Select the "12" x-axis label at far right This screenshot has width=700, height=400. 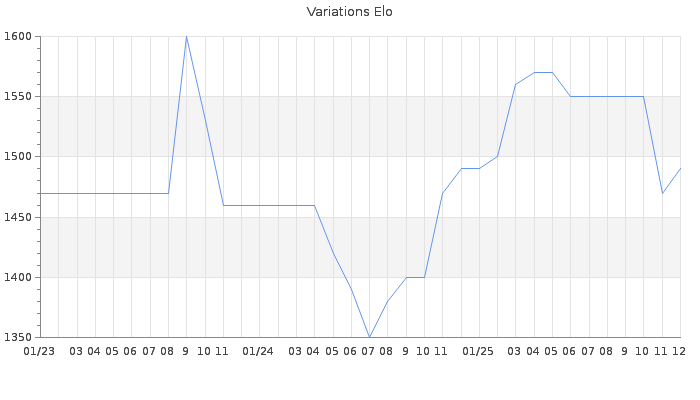[679, 351]
